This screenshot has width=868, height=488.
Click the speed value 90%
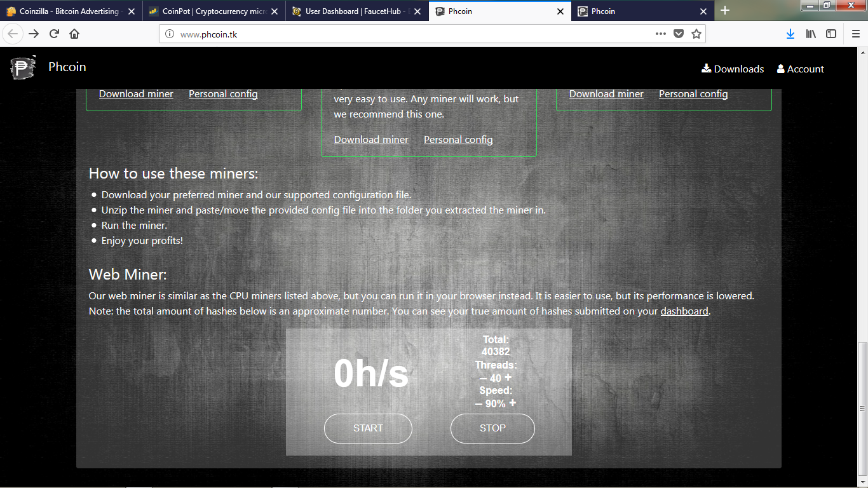click(496, 403)
